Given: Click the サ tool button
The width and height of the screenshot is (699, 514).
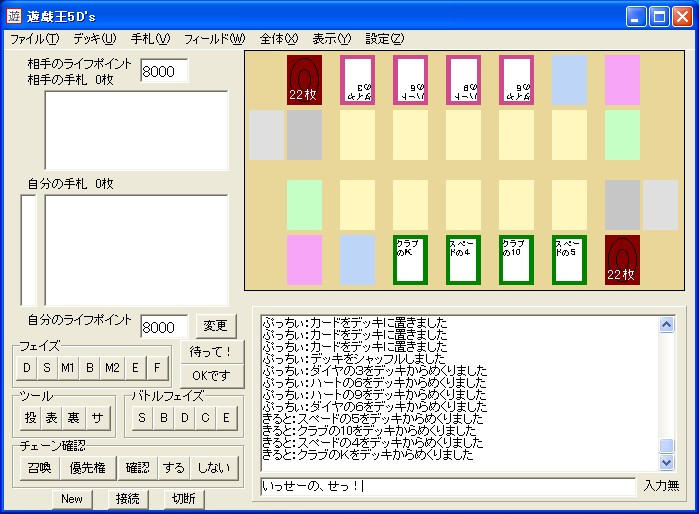Looking at the screenshot, I should (97, 418).
